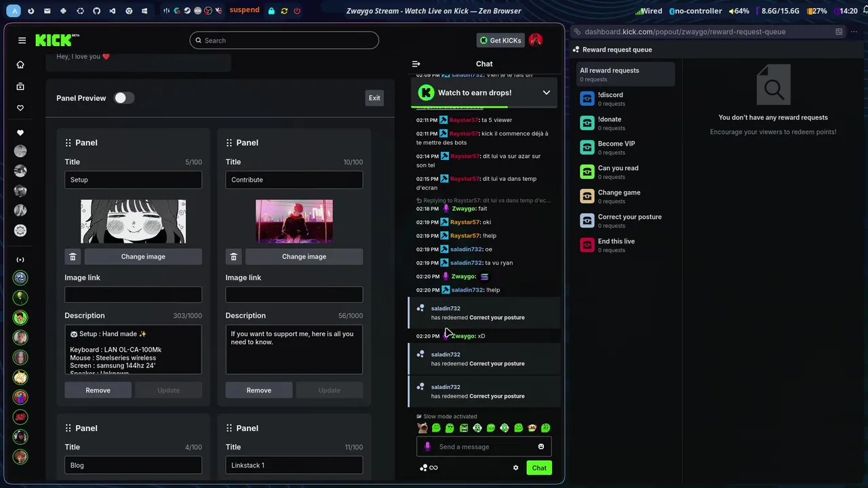
Task: Click the lock icon in top bar
Action: [271, 11]
